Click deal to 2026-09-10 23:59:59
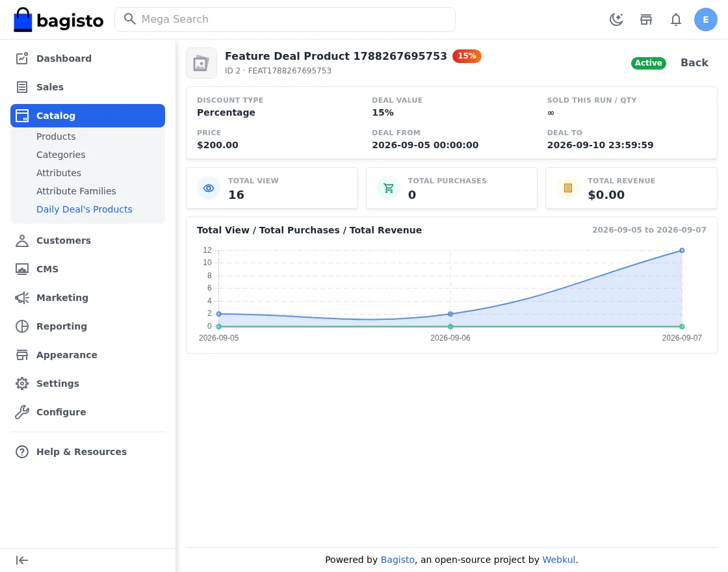The width and height of the screenshot is (728, 572). (600, 145)
